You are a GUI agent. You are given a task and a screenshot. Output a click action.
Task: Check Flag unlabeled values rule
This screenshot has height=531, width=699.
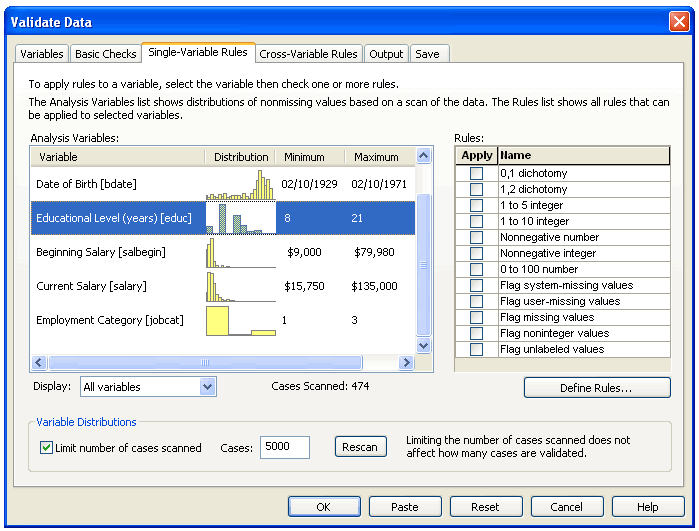coord(477,350)
